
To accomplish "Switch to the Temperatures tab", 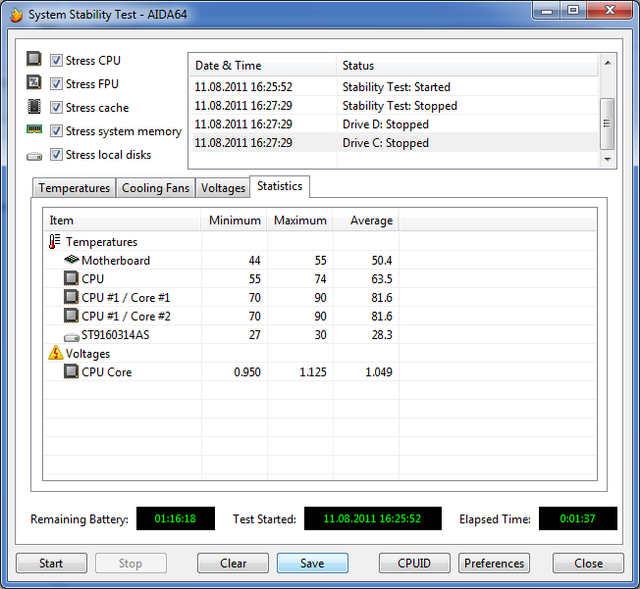I will (x=74, y=188).
